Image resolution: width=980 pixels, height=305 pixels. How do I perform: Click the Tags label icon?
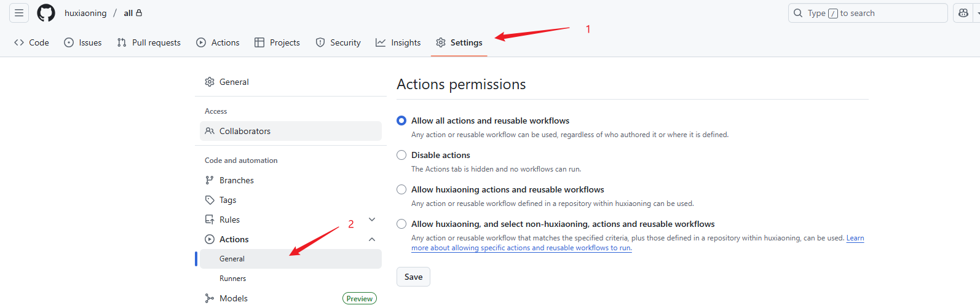[x=210, y=200]
